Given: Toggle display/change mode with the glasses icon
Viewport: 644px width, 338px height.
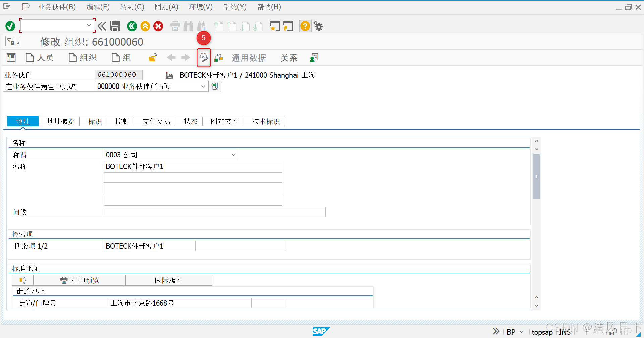Looking at the screenshot, I should point(204,57).
